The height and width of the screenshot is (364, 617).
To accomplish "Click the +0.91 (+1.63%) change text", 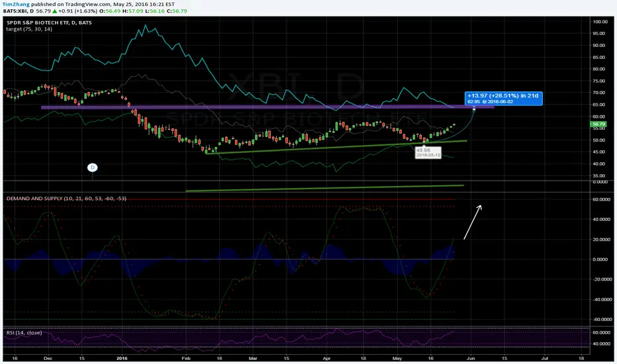I will coord(78,11).
